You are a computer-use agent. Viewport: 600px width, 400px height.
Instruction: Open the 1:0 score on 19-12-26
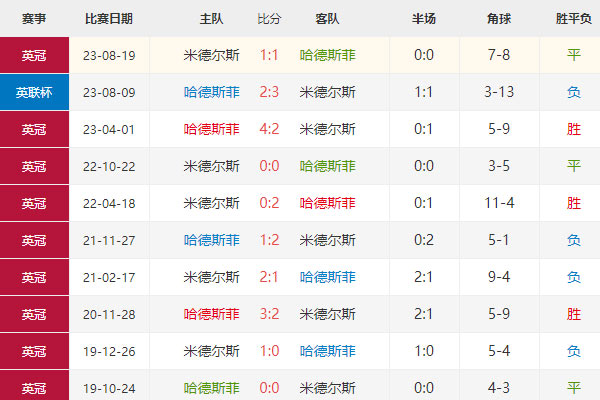pos(269,351)
